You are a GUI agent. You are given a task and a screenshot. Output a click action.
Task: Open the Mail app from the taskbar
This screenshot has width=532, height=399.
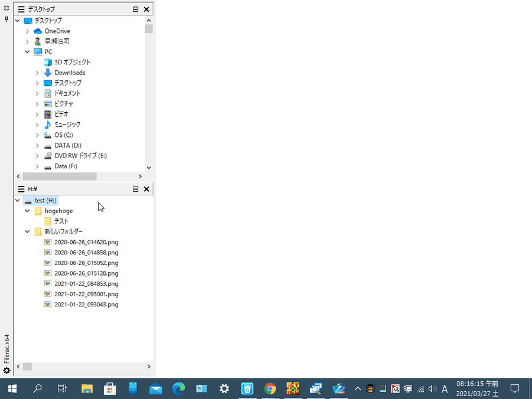[x=156, y=388]
